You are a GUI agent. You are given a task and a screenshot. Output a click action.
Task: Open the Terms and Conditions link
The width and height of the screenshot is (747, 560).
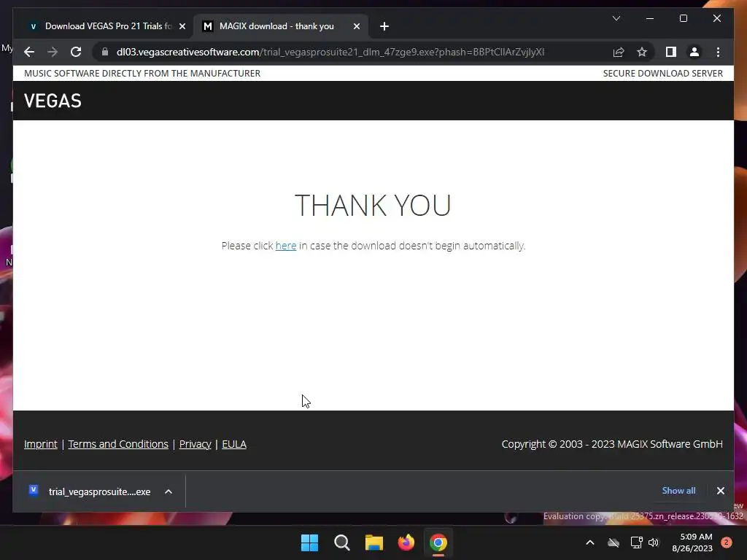pyautogui.click(x=118, y=444)
